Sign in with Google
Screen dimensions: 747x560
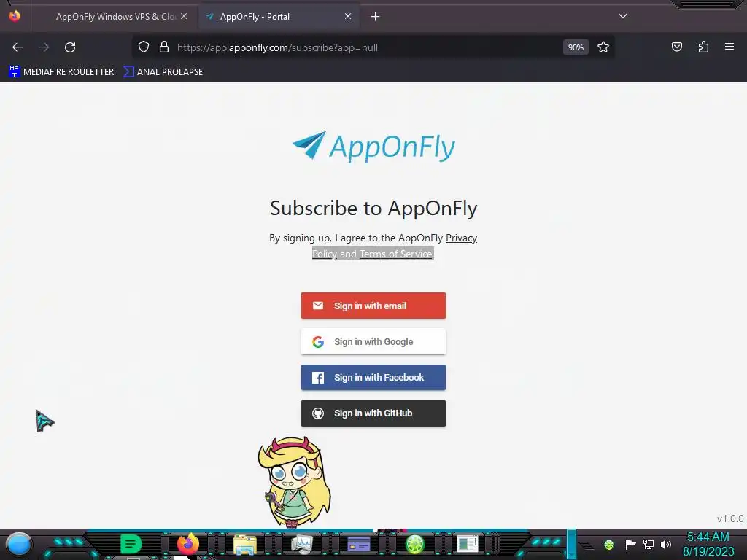(373, 341)
